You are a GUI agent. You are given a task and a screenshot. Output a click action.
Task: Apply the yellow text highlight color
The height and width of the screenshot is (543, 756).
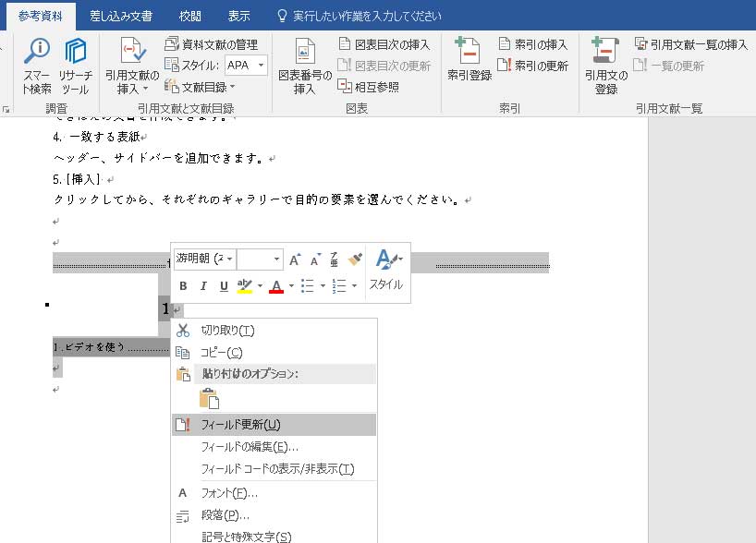pyautogui.click(x=244, y=286)
